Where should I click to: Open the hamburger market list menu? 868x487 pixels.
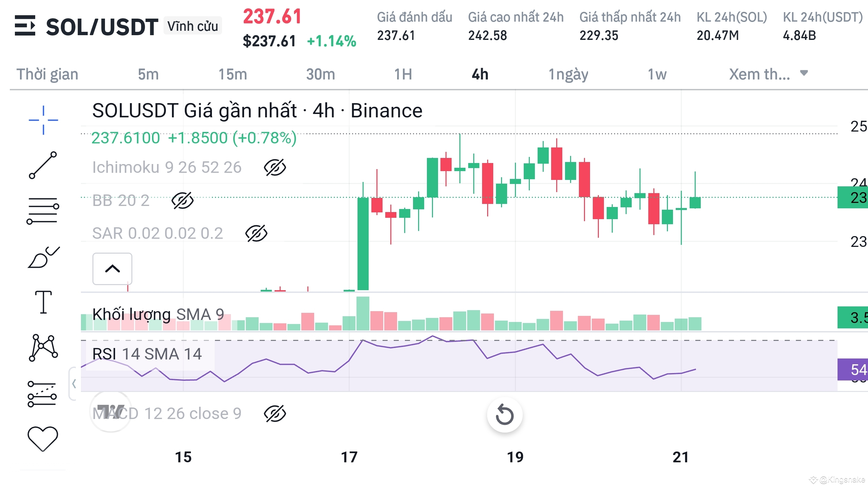pos(25,26)
